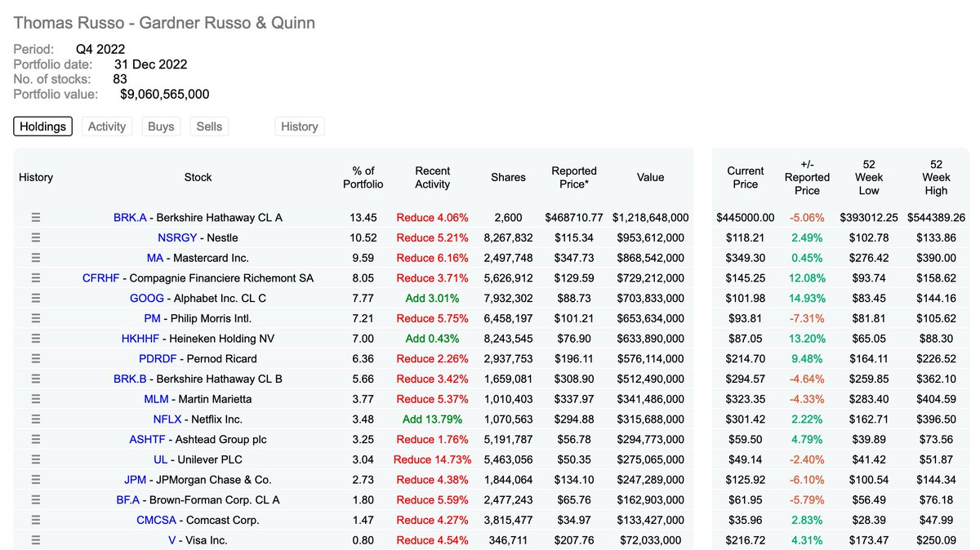Screen dimensions: 980x550
Task: Open history icon for Berkshire Hathaway CL B
Action: pyautogui.click(x=36, y=379)
